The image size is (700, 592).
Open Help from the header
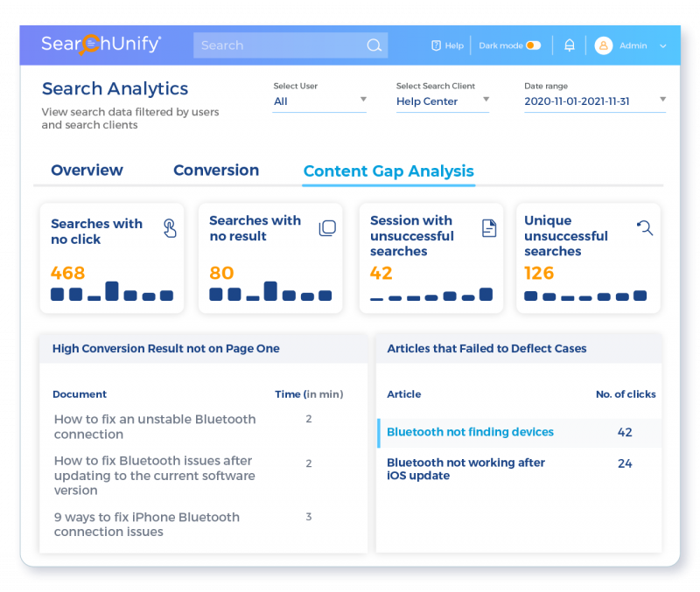tap(447, 45)
